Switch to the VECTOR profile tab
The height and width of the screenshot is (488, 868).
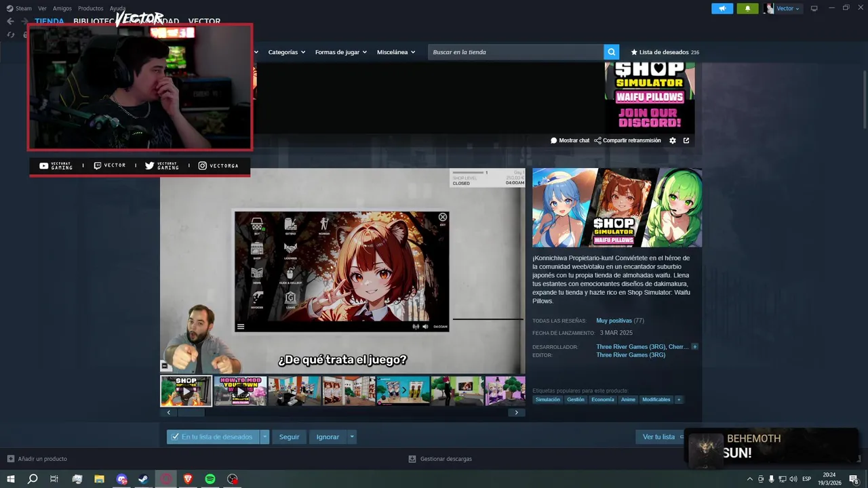tap(204, 21)
